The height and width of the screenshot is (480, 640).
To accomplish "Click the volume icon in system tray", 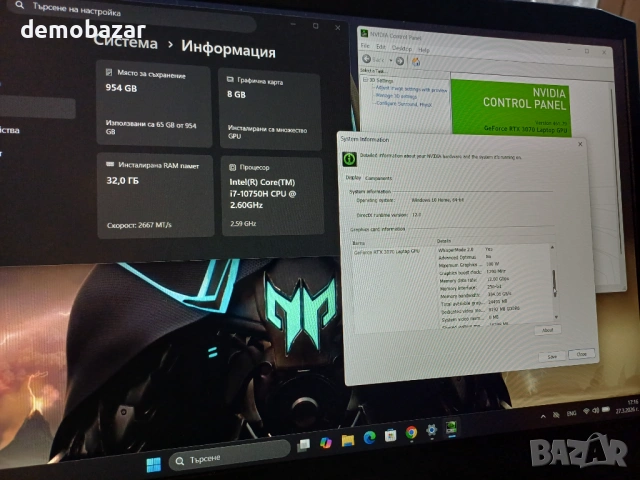I will click(x=596, y=410).
